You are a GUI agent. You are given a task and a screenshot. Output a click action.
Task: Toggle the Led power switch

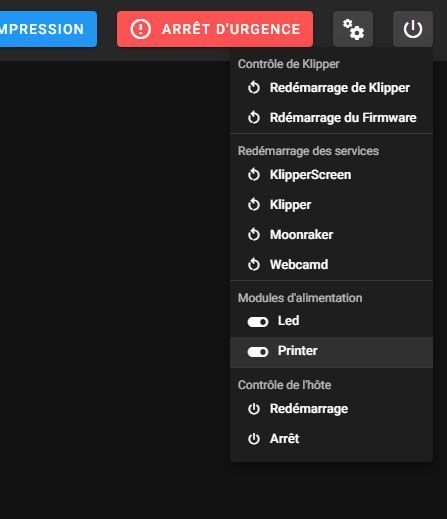(x=258, y=322)
